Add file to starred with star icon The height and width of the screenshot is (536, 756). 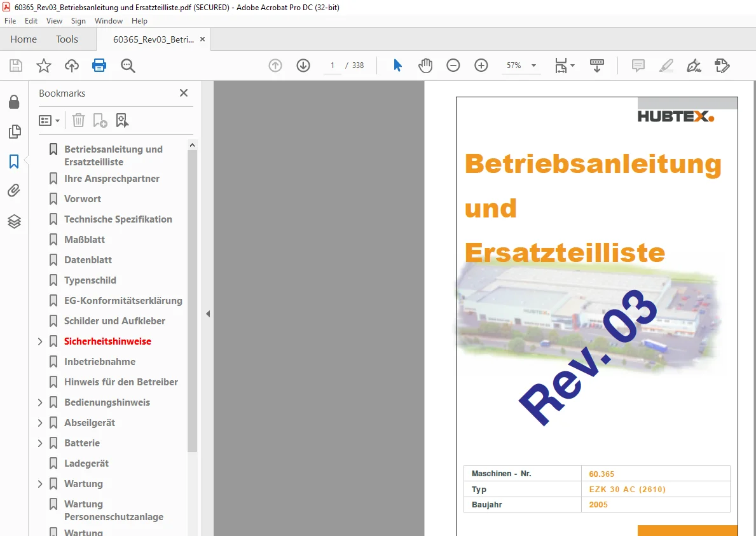pos(44,65)
